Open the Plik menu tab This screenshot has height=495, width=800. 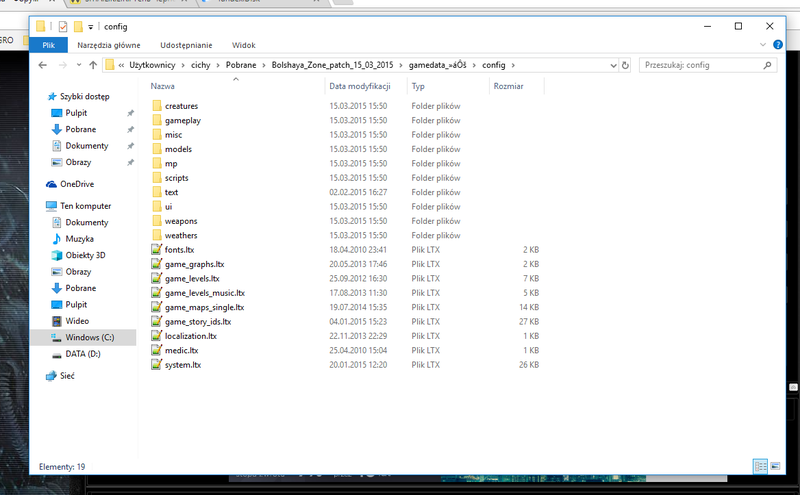[48, 45]
